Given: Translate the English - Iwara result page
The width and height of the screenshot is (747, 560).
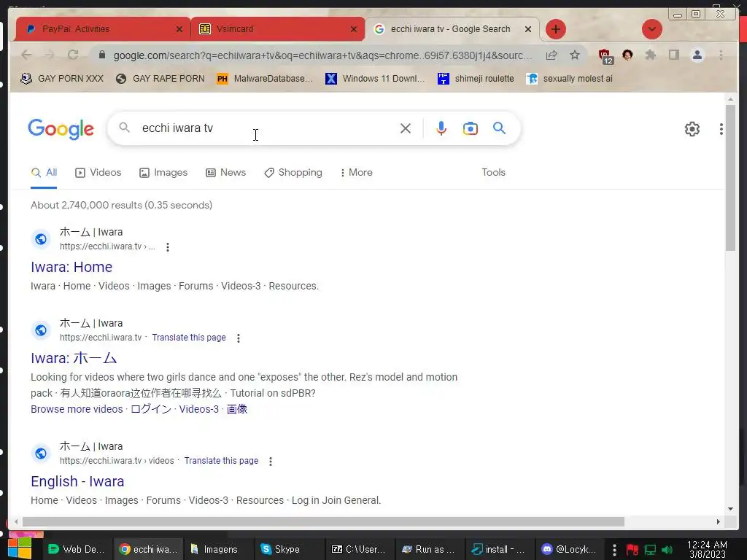Looking at the screenshot, I should (x=221, y=461).
